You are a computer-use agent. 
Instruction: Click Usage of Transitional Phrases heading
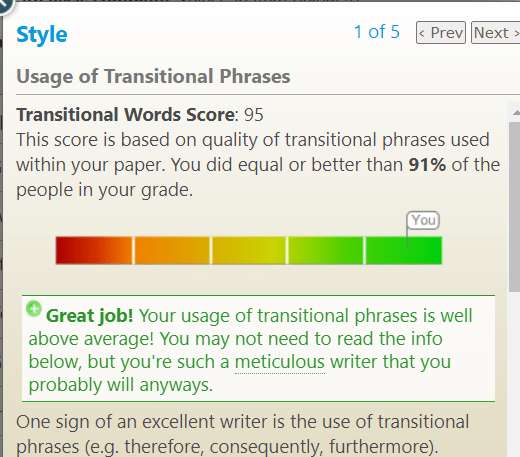[153, 77]
